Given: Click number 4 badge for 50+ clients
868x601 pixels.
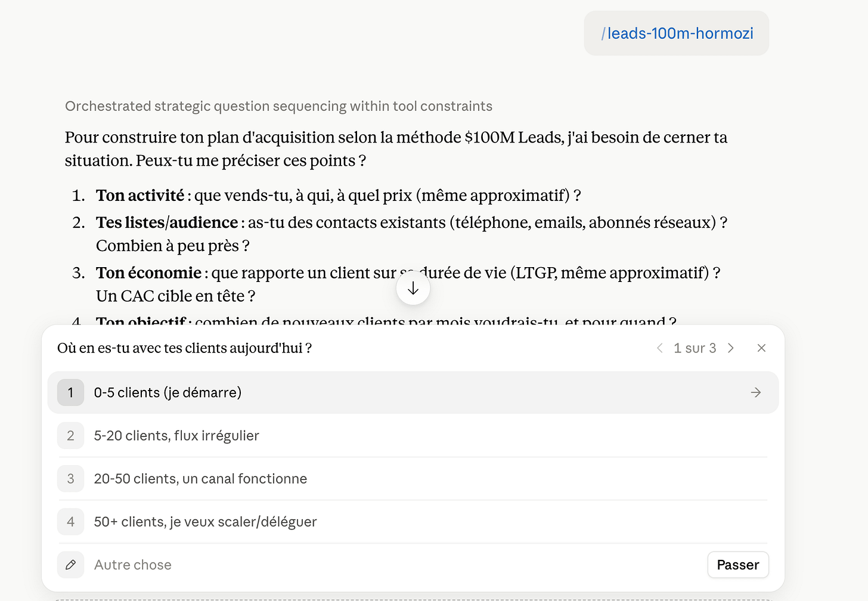Looking at the screenshot, I should [70, 522].
